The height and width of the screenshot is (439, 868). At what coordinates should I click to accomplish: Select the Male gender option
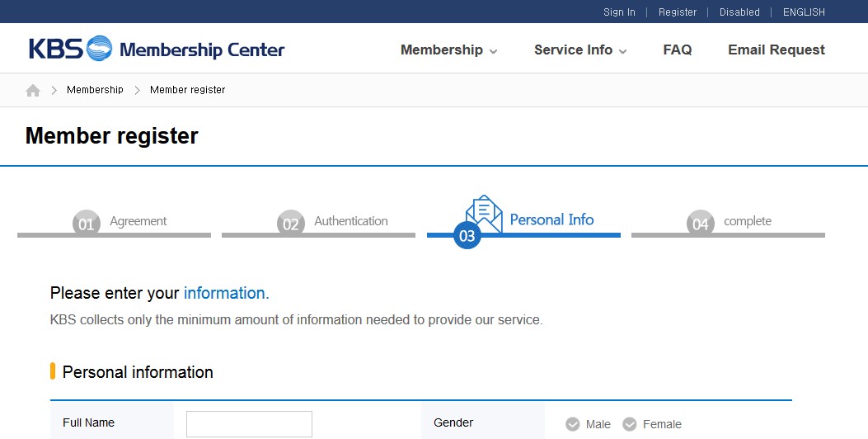click(573, 424)
